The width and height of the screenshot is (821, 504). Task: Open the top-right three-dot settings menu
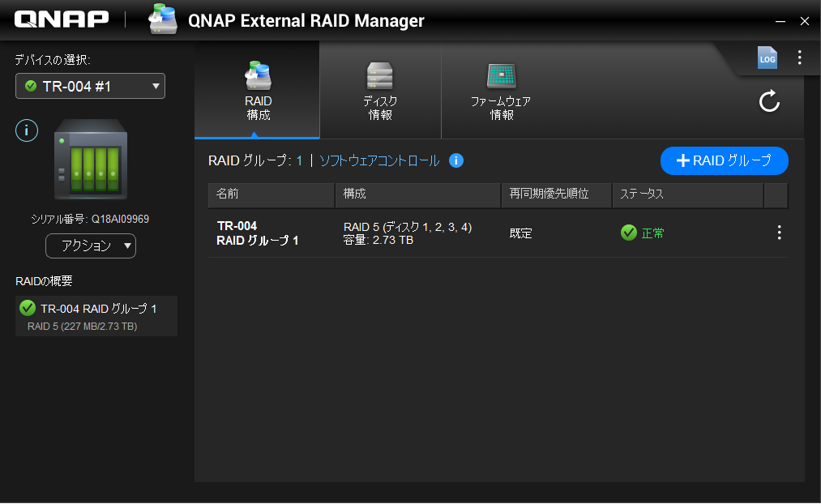pos(799,58)
